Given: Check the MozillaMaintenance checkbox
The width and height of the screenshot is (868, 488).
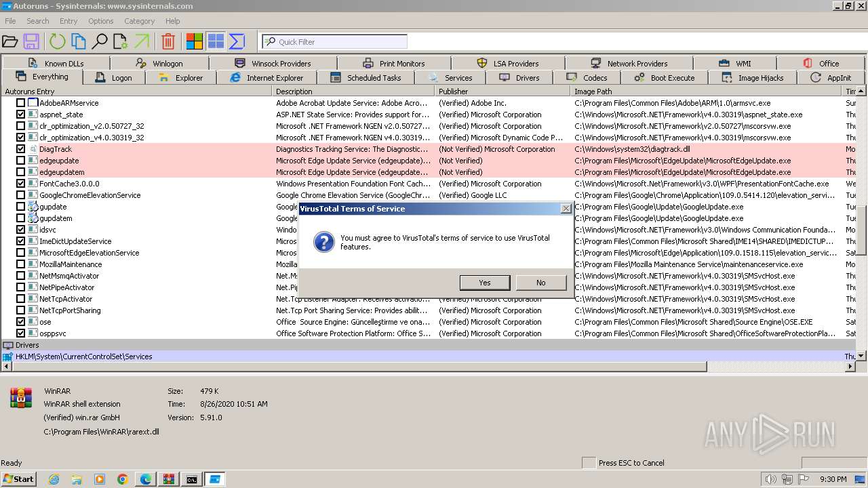Looking at the screenshot, I should point(20,264).
